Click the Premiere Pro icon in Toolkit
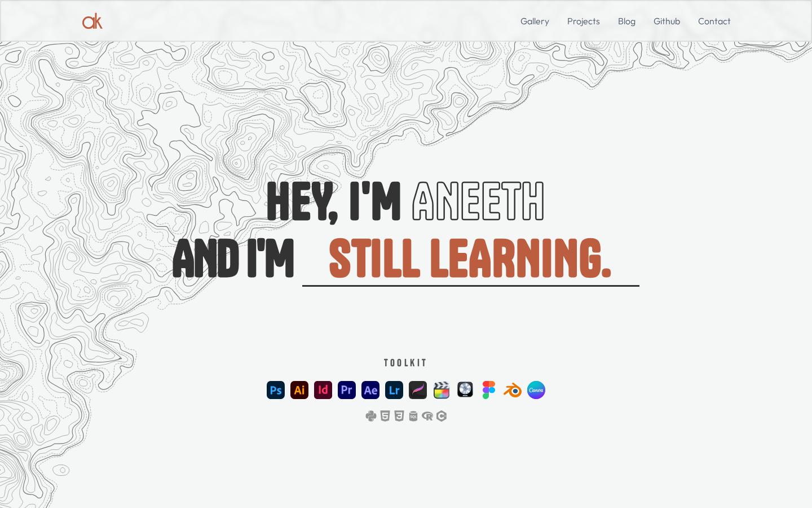The height and width of the screenshot is (508, 812). coord(347,390)
